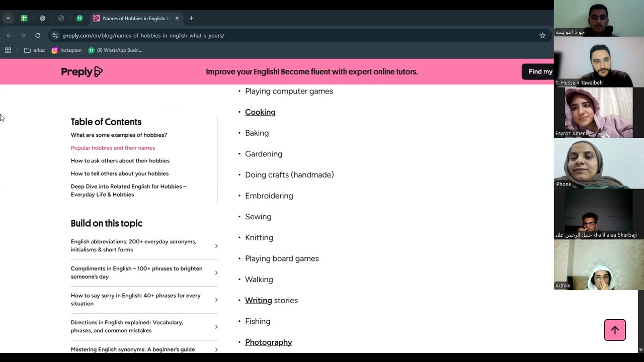Select the top participant video tile
Image resolution: width=644 pixels, height=362 pixels.
(x=599, y=18)
